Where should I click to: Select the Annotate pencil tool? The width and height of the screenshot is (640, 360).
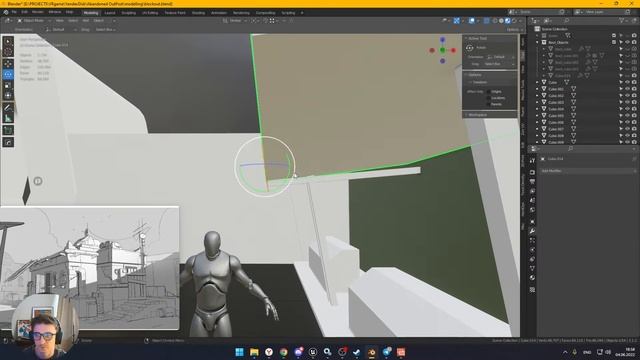coord(8,108)
